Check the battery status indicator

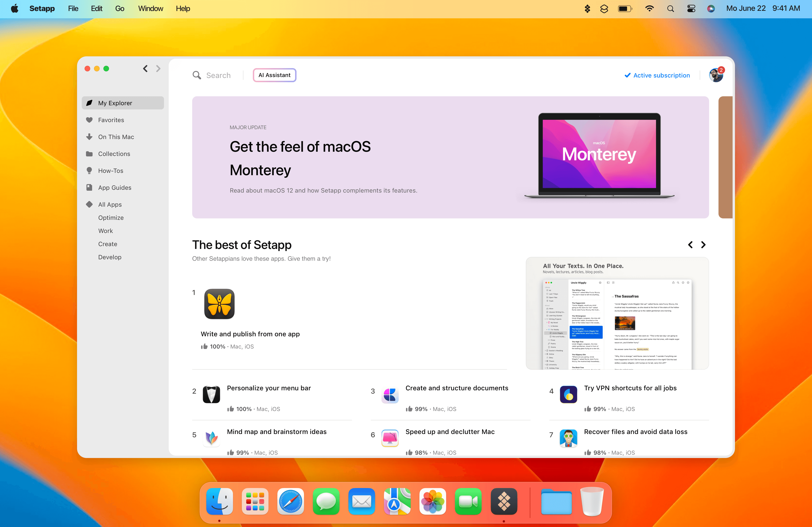pos(625,8)
